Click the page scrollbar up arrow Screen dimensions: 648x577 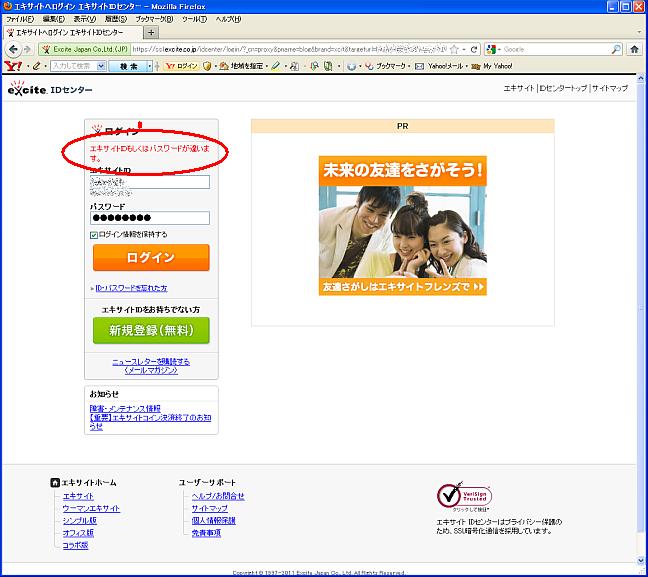pyautogui.click(x=641, y=78)
